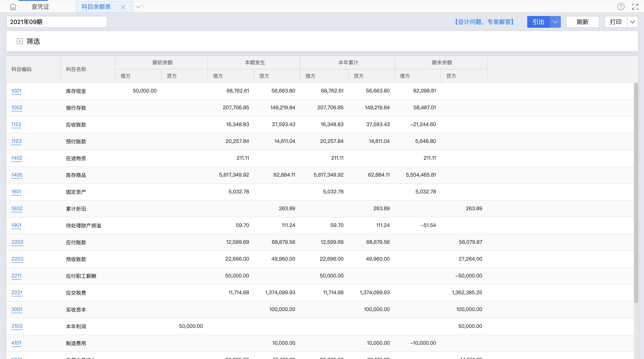Open the help question mark icon
Image resolution: width=644 pixels, height=359 pixels.
pyautogui.click(x=620, y=7)
